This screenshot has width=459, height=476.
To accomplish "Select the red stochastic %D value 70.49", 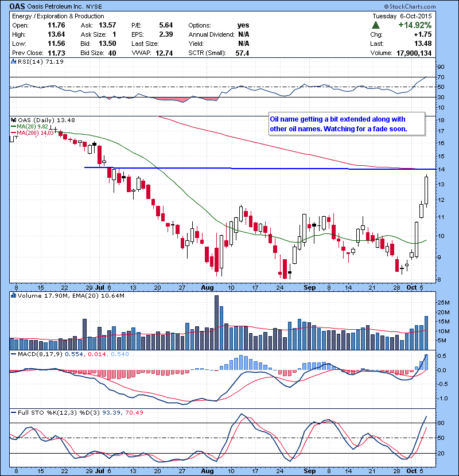I will (x=134, y=412).
